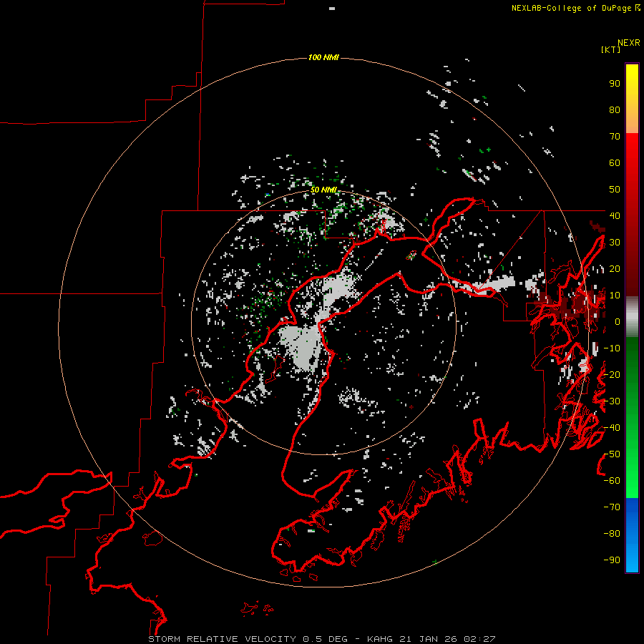644x644 pixels.
Task: Click the KAHG radar station identifier
Action: [x=380, y=639]
